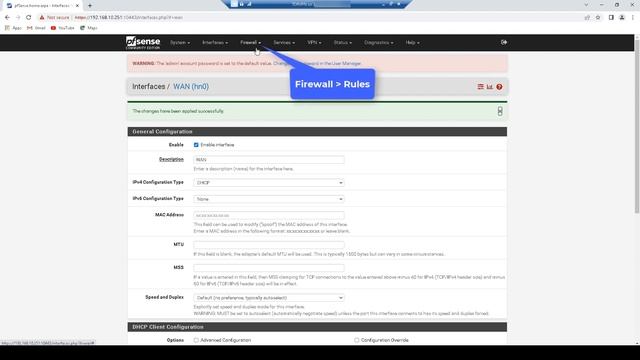Open the Diagnostics menu
Screen dimensions: 640x360
pyautogui.click(x=379, y=42)
